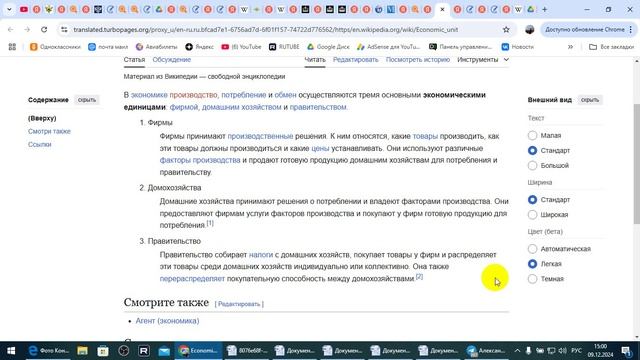Hide the Содержание sidebar
Screen dimensions: 640x360
[87, 100]
